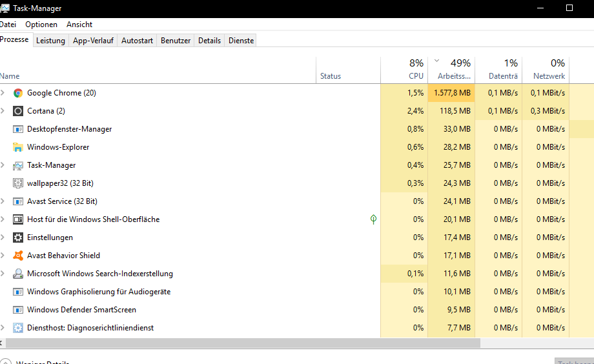The height and width of the screenshot is (364, 594).
Task: Click the Einstellungen gear icon
Action: 18,238
